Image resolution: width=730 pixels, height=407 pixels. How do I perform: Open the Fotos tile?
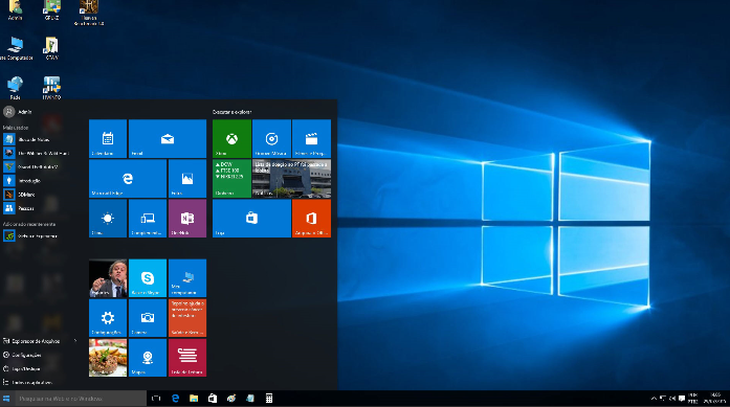click(x=187, y=178)
